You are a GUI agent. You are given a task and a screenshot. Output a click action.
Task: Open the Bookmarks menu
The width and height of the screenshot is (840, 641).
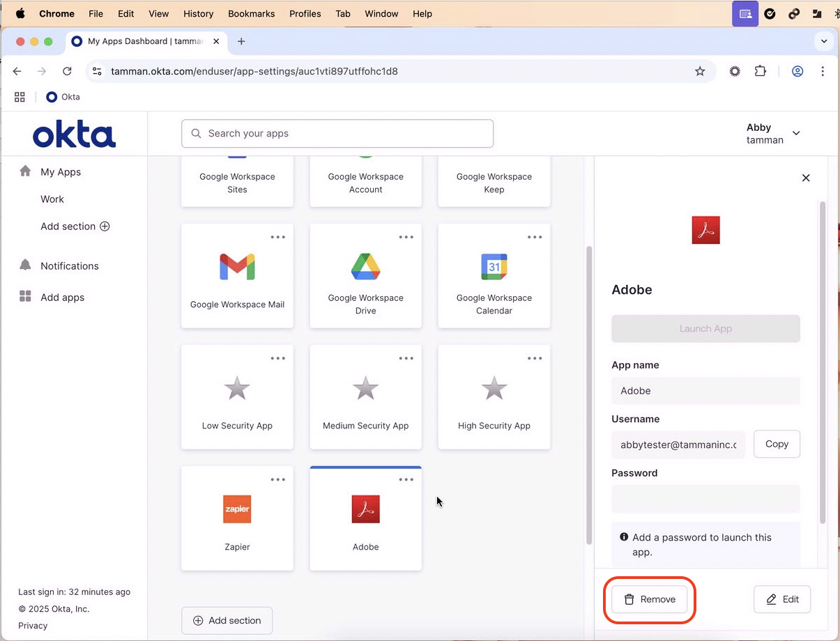click(x=252, y=13)
